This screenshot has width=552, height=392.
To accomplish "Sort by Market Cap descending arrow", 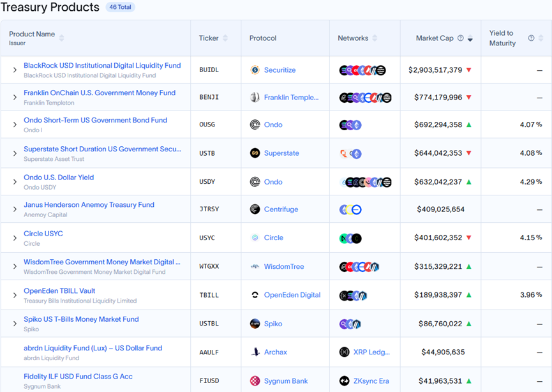I will click(470, 40).
